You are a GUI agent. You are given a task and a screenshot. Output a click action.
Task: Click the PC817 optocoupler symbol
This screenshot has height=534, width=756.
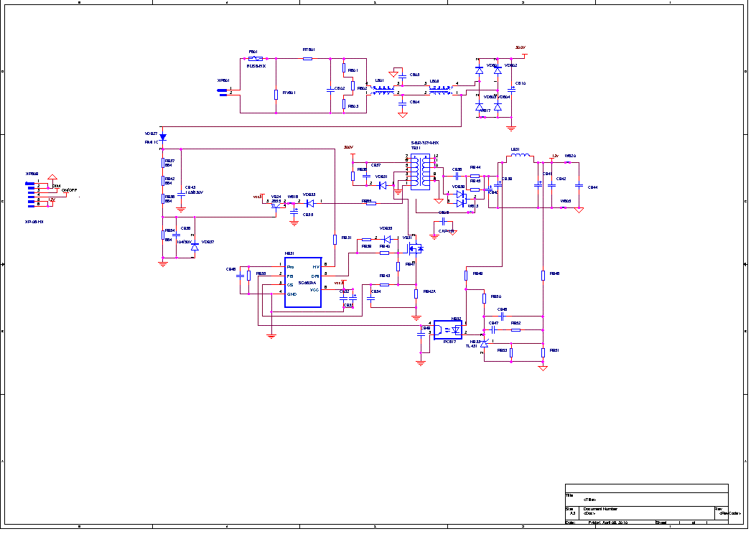(x=448, y=330)
